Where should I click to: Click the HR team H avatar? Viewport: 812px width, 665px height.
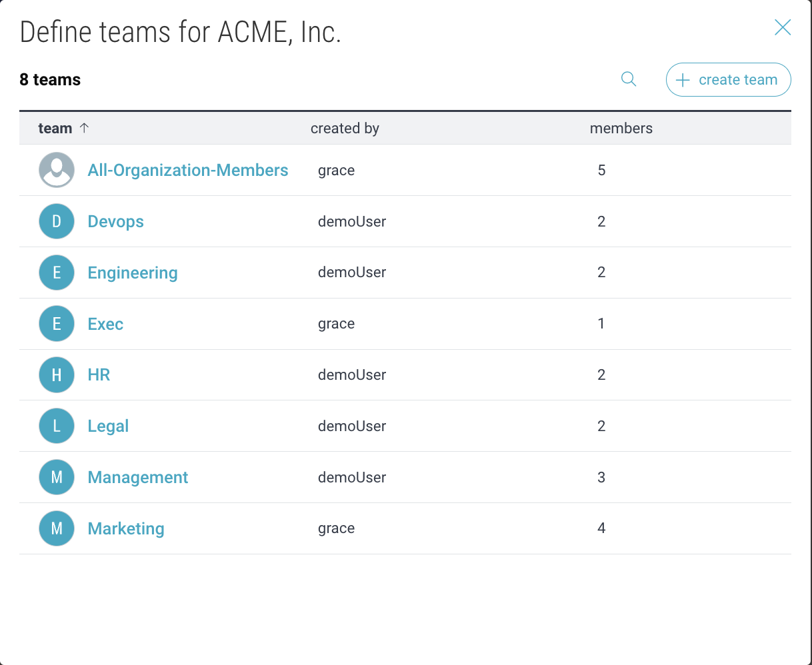pos(57,375)
